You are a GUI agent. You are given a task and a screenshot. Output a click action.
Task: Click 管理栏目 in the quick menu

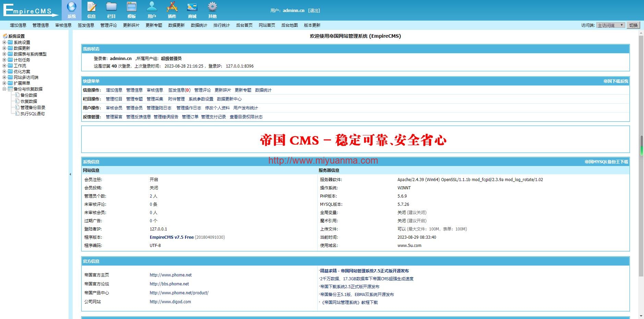tap(114, 99)
